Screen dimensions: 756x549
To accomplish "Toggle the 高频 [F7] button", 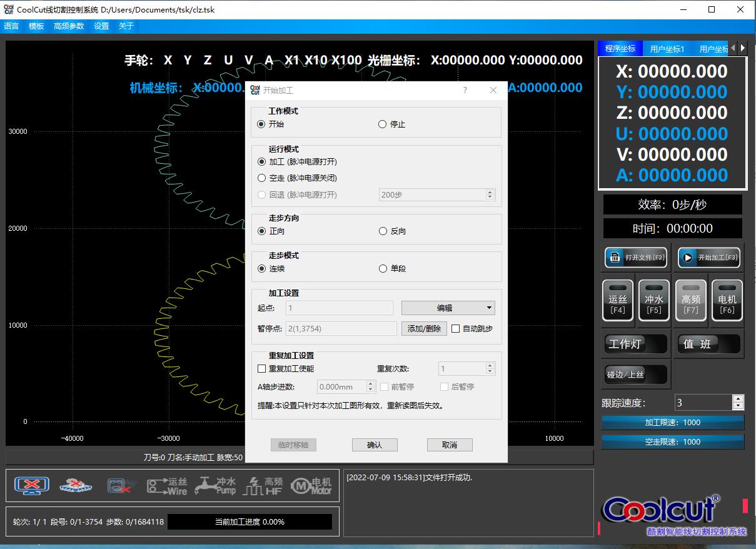I will (691, 300).
